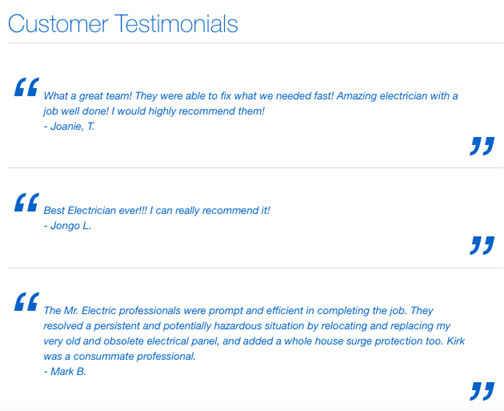Click opening quote mark of Mark's testimonial
The height and width of the screenshot is (411, 504).
[27, 302]
